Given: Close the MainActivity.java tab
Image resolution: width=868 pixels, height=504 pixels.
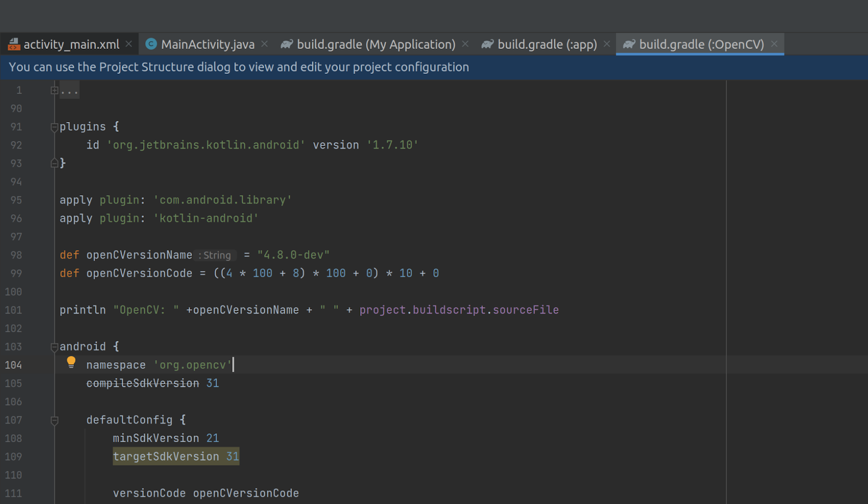Looking at the screenshot, I should (264, 44).
